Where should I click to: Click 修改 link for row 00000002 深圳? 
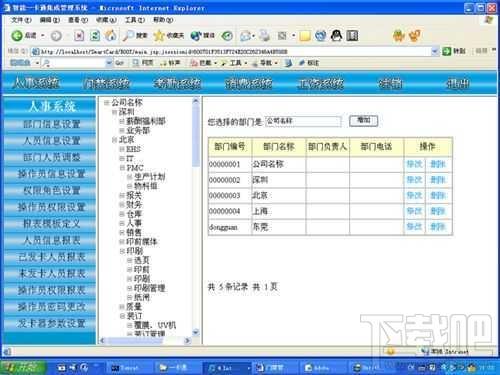[x=414, y=180]
